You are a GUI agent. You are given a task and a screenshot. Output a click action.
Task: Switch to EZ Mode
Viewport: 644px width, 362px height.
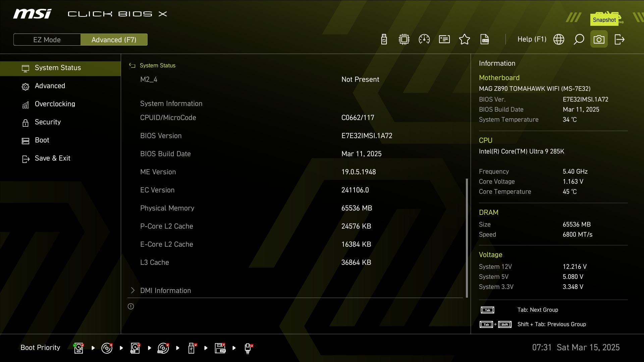pyautogui.click(x=47, y=40)
